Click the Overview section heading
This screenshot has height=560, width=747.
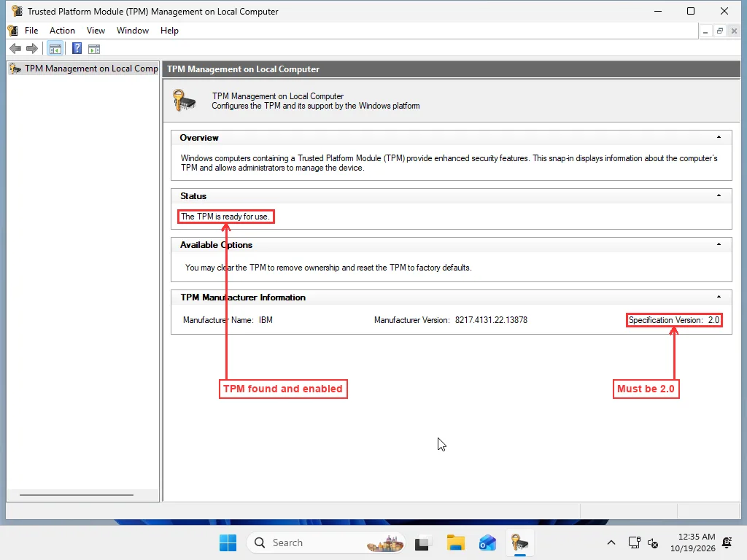(199, 138)
